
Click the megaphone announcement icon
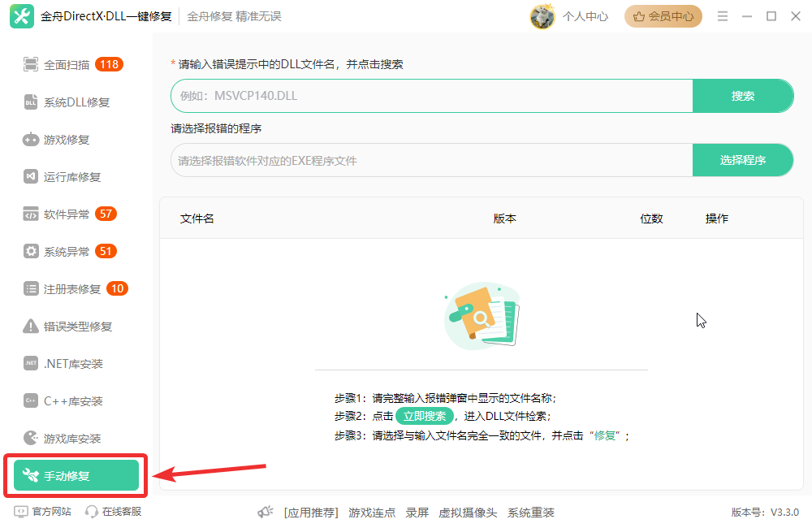[266, 512]
